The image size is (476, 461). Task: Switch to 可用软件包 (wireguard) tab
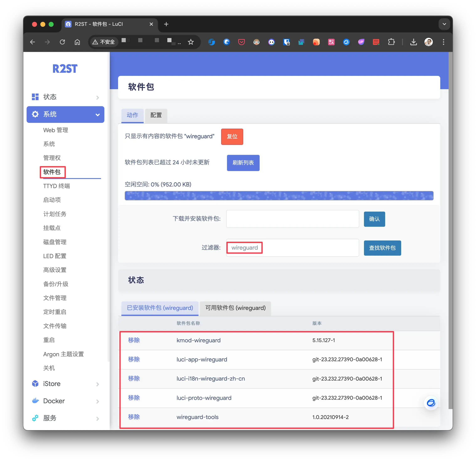pyautogui.click(x=235, y=308)
